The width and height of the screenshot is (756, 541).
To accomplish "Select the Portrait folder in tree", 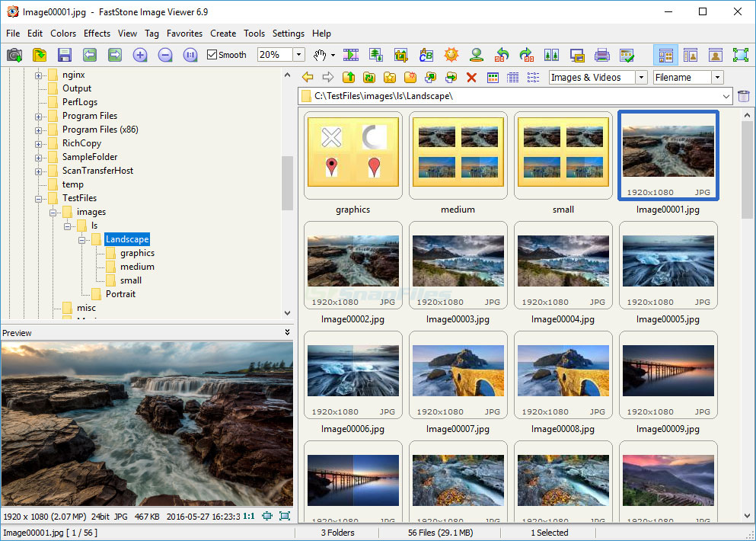I will (x=120, y=294).
